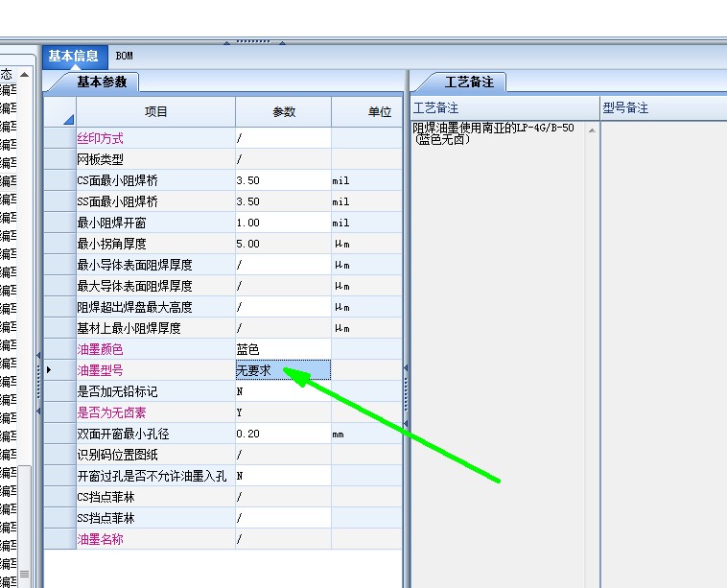Click the left list scroll-up arrow

coord(24,74)
